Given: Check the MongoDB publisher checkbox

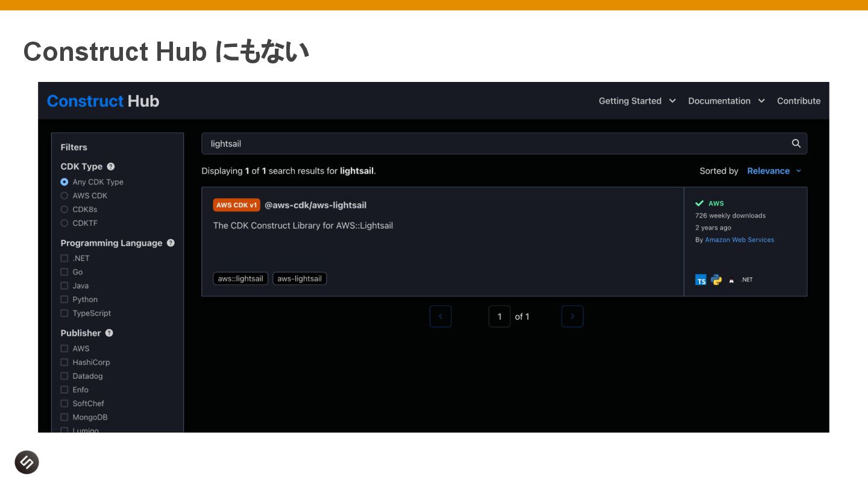Looking at the screenshot, I should pos(64,417).
